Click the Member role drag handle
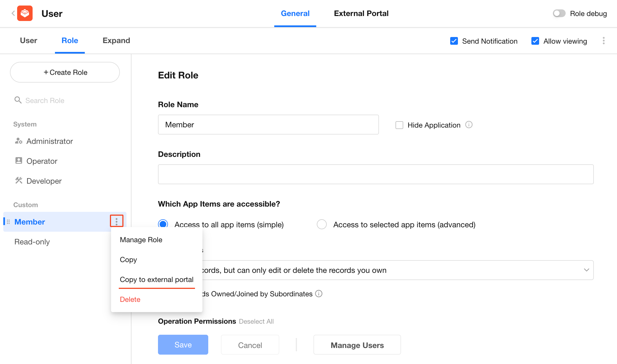 pyautogui.click(x=8, y=222)
